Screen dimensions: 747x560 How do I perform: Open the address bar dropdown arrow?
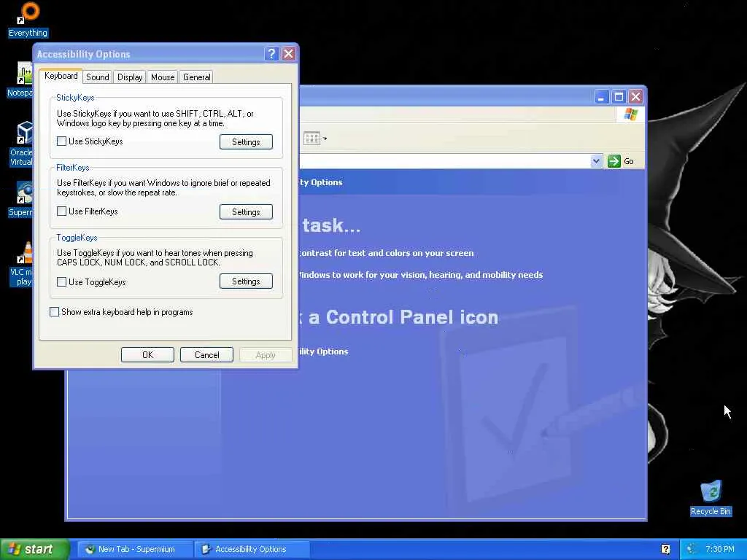(x=596, y=161)
